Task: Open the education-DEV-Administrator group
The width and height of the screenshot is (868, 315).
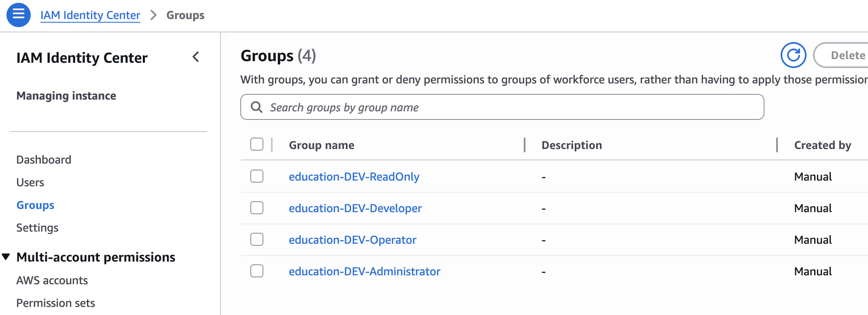Action: click(364, 271)
